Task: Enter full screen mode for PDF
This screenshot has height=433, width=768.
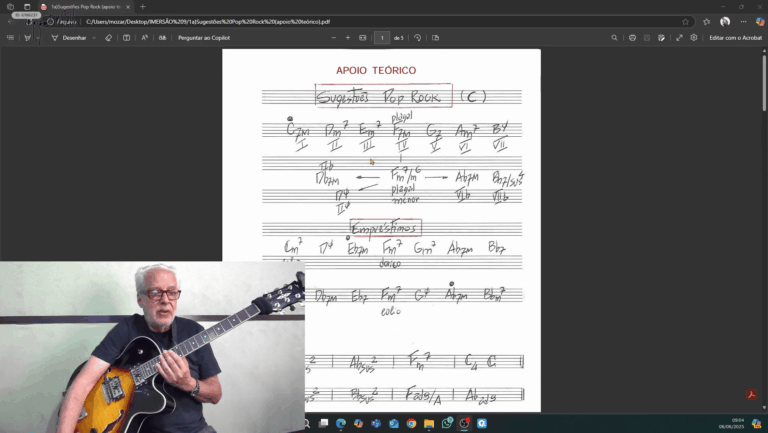Action: point(679,38)
